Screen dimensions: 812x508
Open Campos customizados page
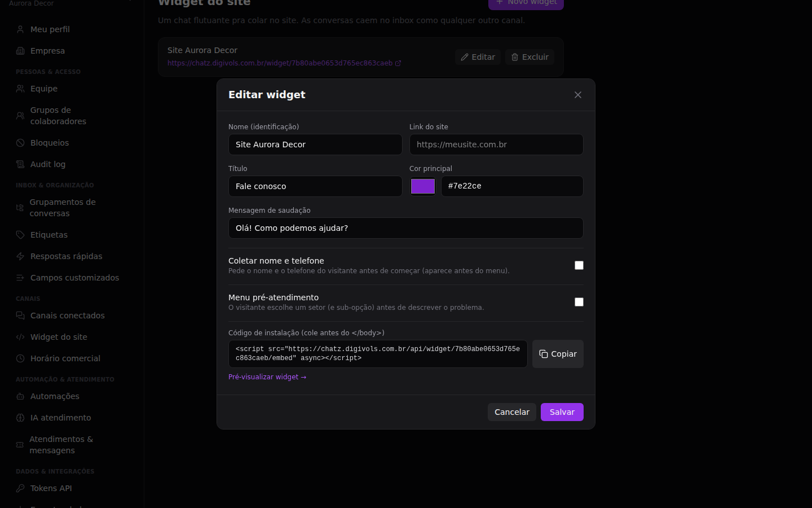(x=72, y=278)
